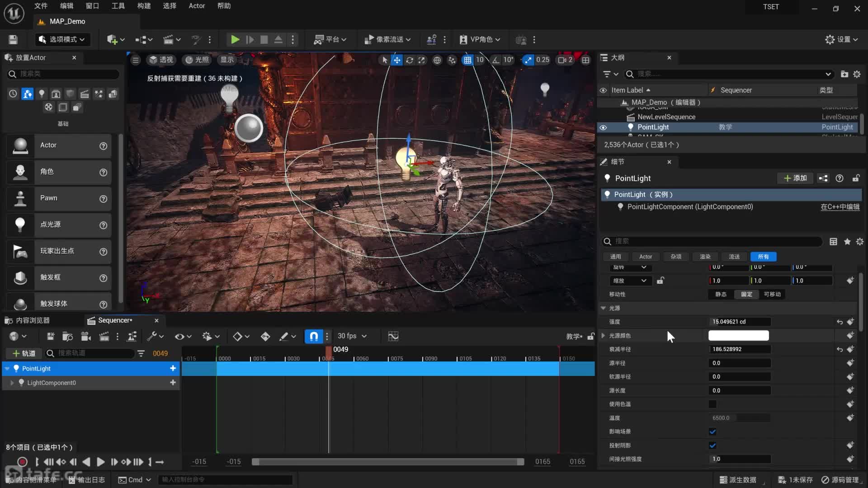Toggle scale lock icon in transform
Image resolution: width=868 pixels, height=488 pixels.
[660, 281]
